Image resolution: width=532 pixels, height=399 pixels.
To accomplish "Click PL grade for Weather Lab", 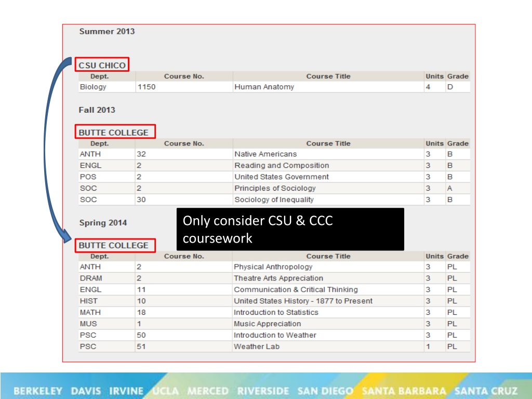I will (452, 347).
